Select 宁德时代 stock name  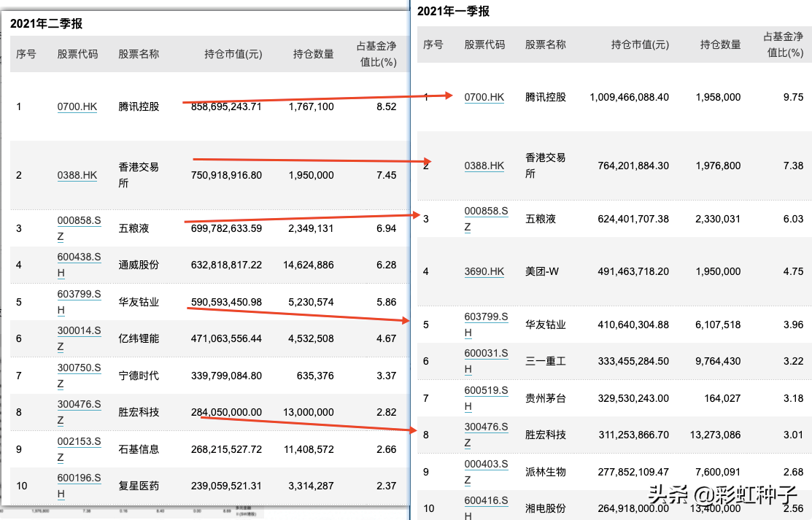pyautogui.click(x=139, y=376)
